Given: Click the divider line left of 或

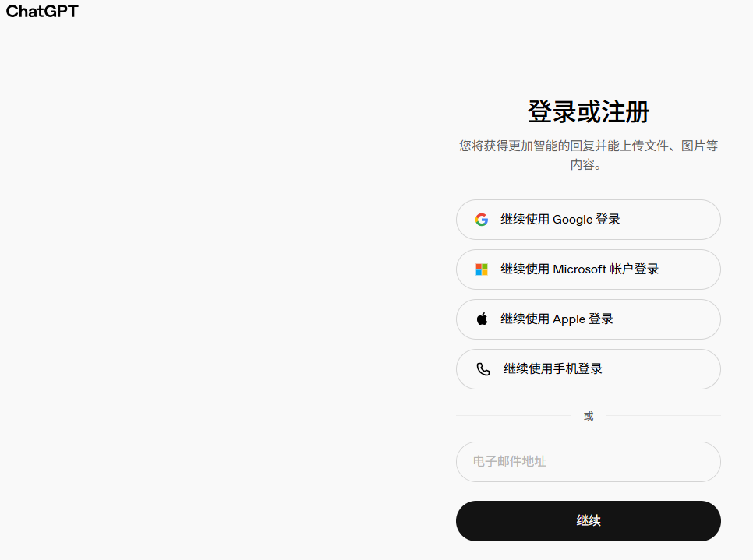Looking at the screenshot, I should (514, 416).
